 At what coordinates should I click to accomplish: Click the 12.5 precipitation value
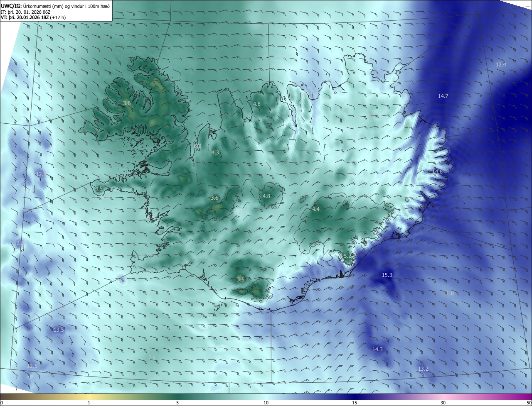click(32, 366)
